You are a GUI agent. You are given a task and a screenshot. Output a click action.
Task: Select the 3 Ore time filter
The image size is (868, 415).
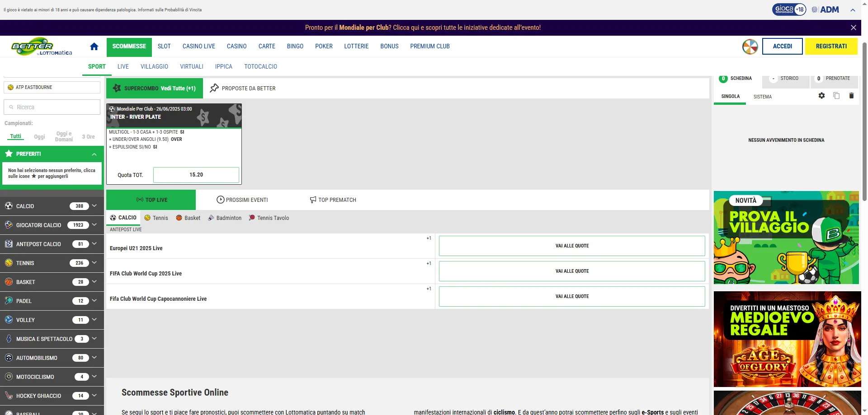click(88, 137)
